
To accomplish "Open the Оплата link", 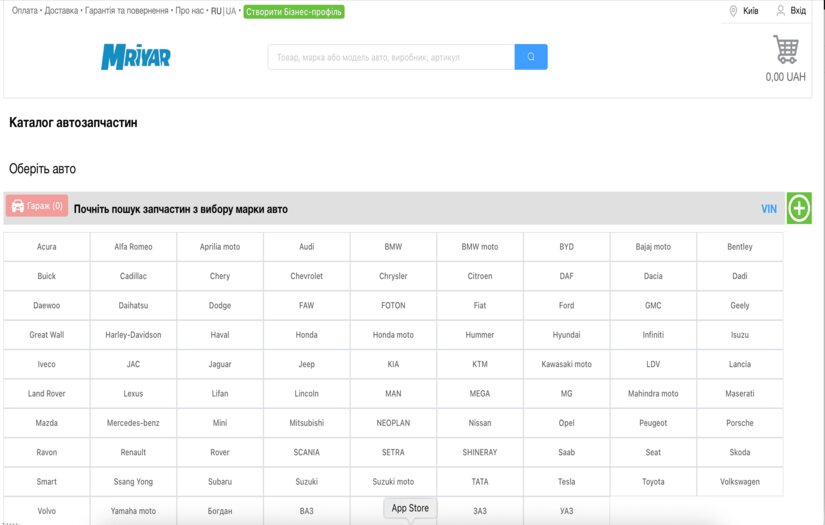I will pyautogui.click(x=25, y=11).
